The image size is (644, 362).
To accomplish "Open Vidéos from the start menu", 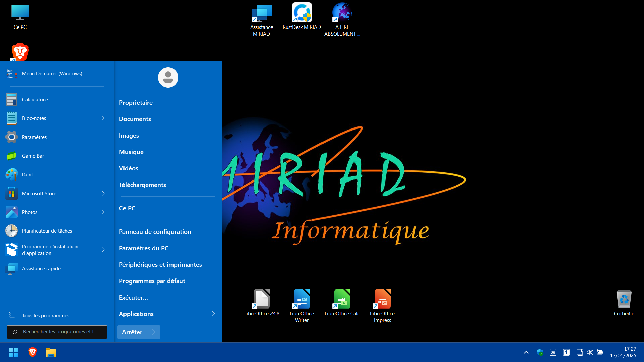I will click(x=129, y=168).
